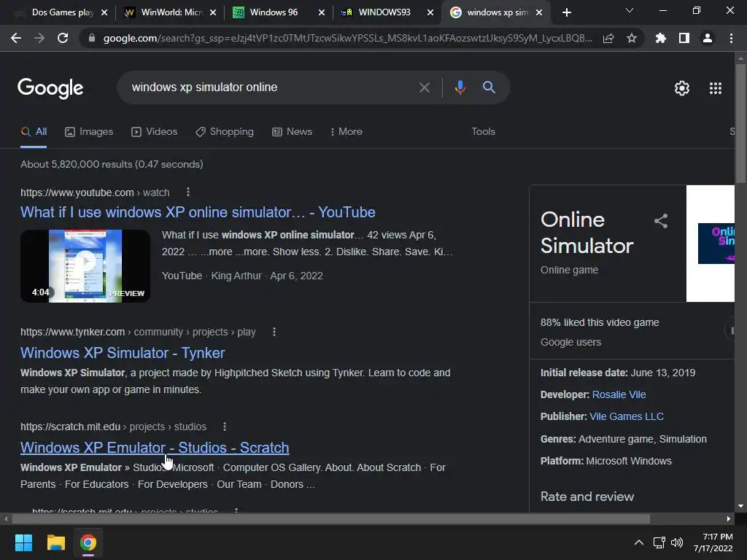Image resolution: width=747 pixels, height=560 pixels.
Task: Click the scroll-right arrow of horizontal scrollbar
Action: (729, 518)
